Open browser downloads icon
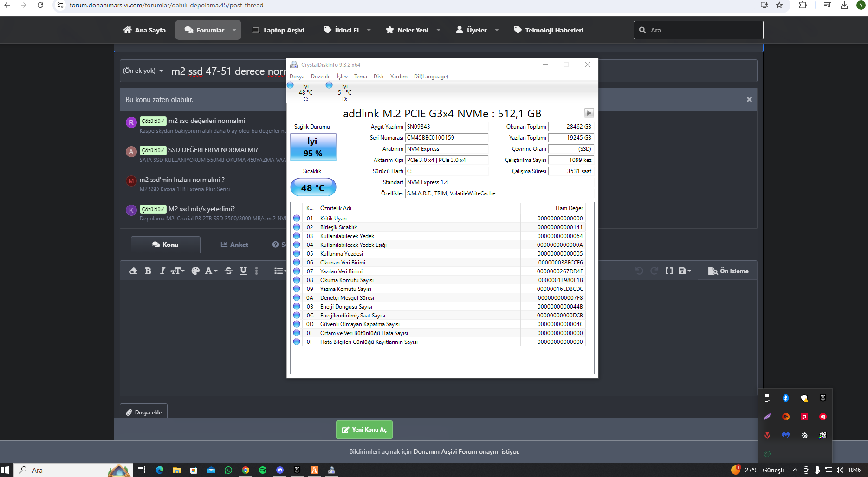 pyautogui.click(x=844, y=5)
